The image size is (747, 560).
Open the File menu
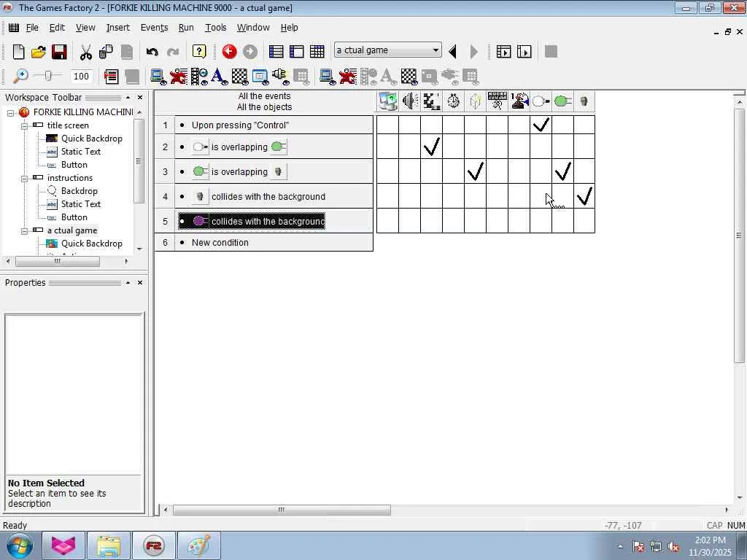[x=32, y=28]
